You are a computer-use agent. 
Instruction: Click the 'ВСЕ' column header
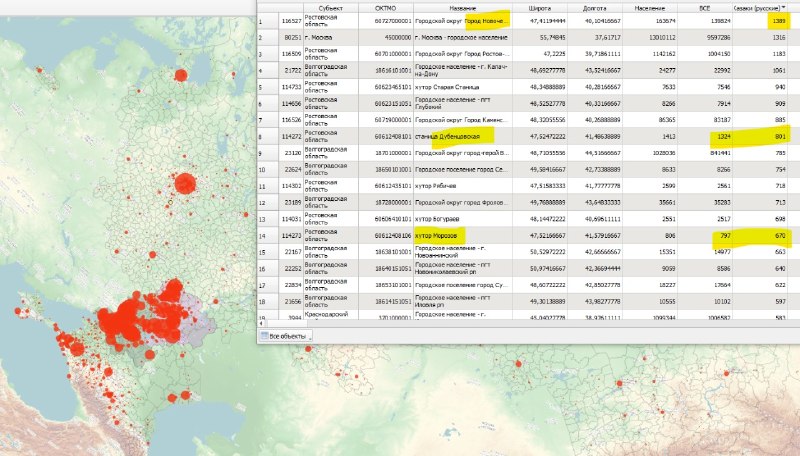[705, 8]
